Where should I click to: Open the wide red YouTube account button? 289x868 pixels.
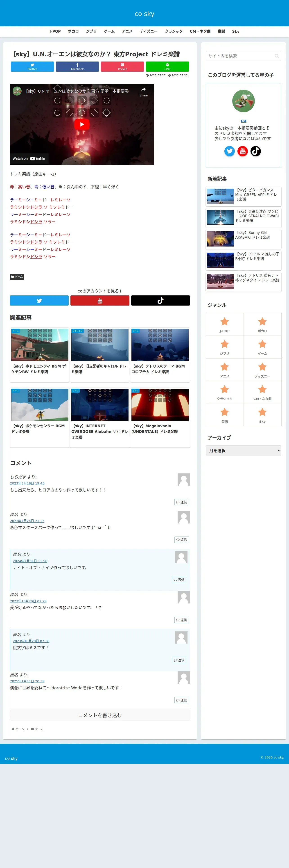[100, 301]
